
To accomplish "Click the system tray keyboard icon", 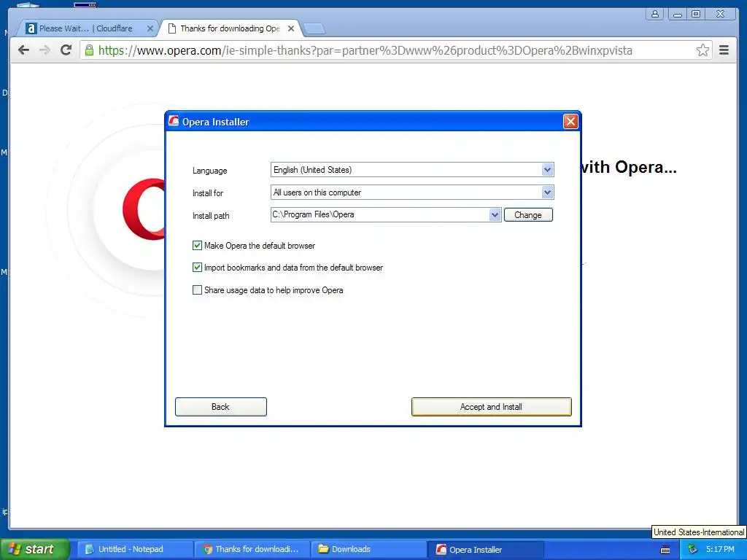I will (x=665, y=550).
